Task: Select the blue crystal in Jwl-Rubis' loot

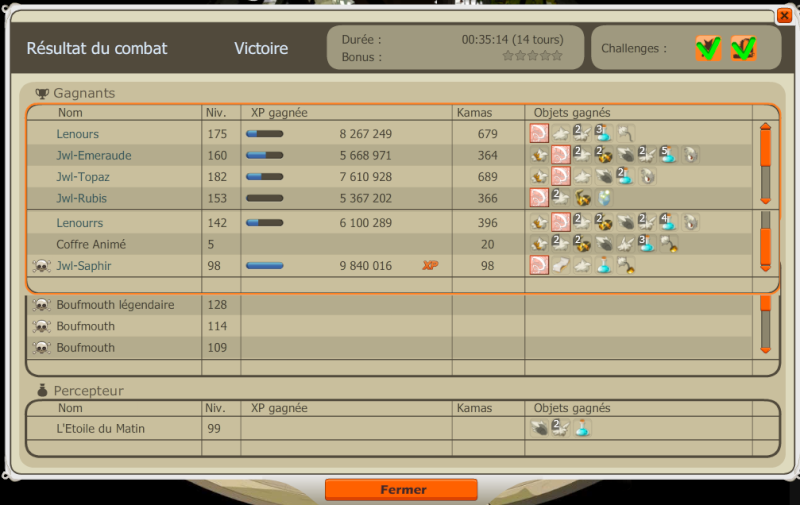Action: pyautogui.click(x=604, y=198)
